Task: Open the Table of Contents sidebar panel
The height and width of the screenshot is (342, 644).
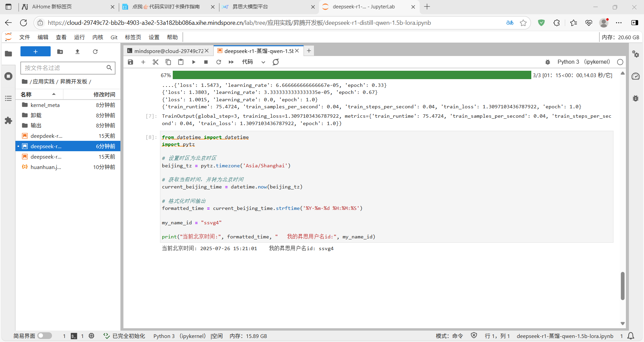Action: coord(8,98)
